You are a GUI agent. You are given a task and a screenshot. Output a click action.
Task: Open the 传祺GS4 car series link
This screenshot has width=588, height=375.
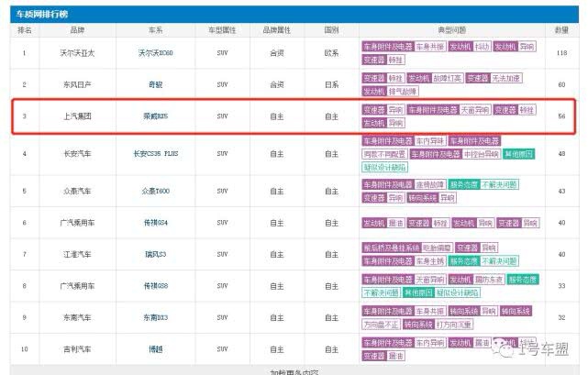(156, 223)
